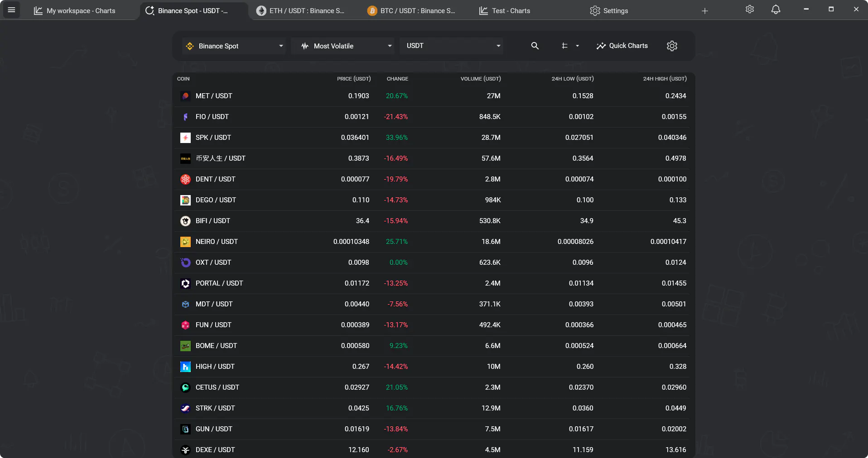868x458 pixels.
Task: Click STRK change value 16.76%
Action: click(x=397, y=408)
